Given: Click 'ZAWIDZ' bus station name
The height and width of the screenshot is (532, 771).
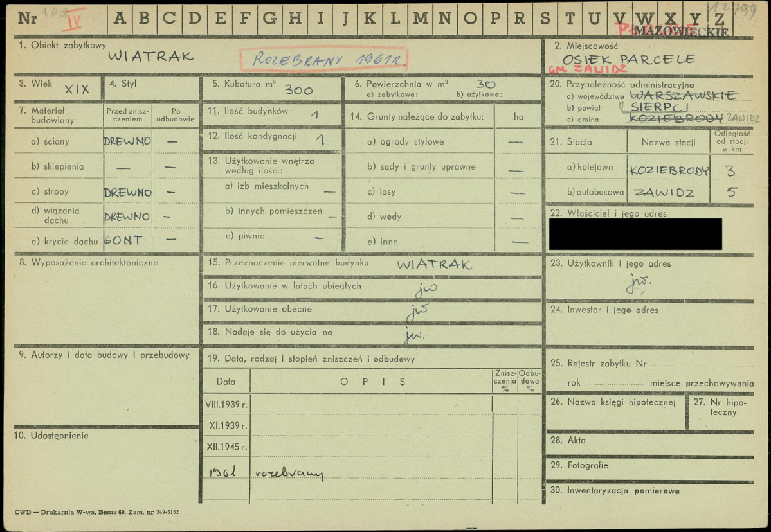Looking at the screenshot, I should [x=664, y=193].
